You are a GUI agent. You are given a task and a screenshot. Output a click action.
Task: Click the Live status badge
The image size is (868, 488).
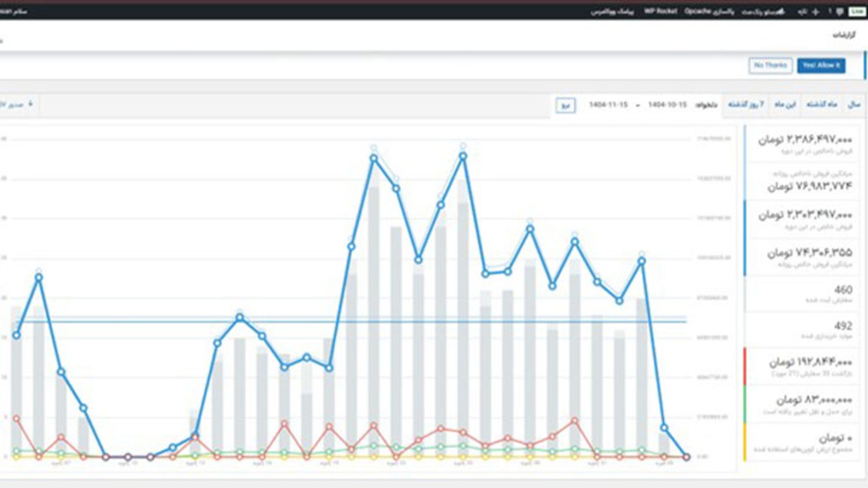coord(857,12)
